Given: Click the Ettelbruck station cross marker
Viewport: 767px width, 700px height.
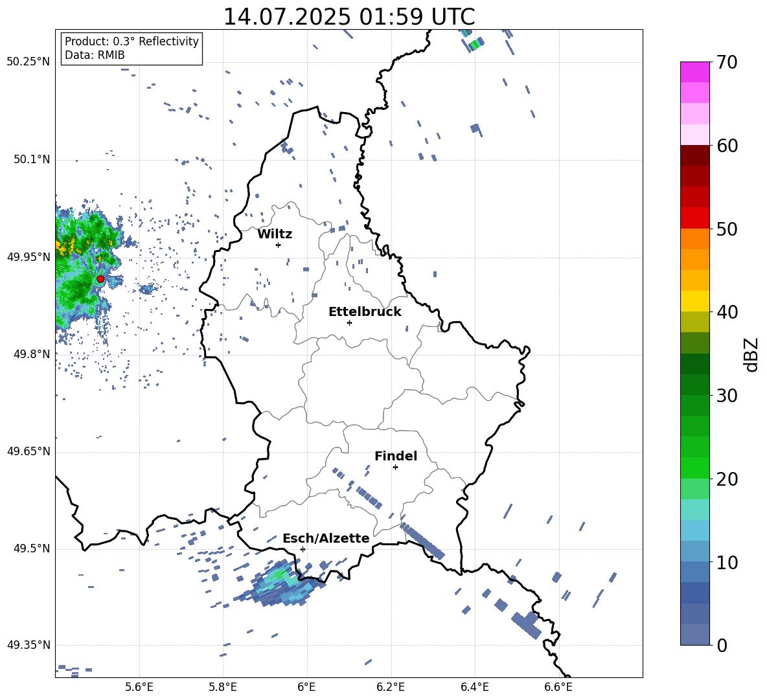Looking at the screenshot, I should click(x=349, y=322).
